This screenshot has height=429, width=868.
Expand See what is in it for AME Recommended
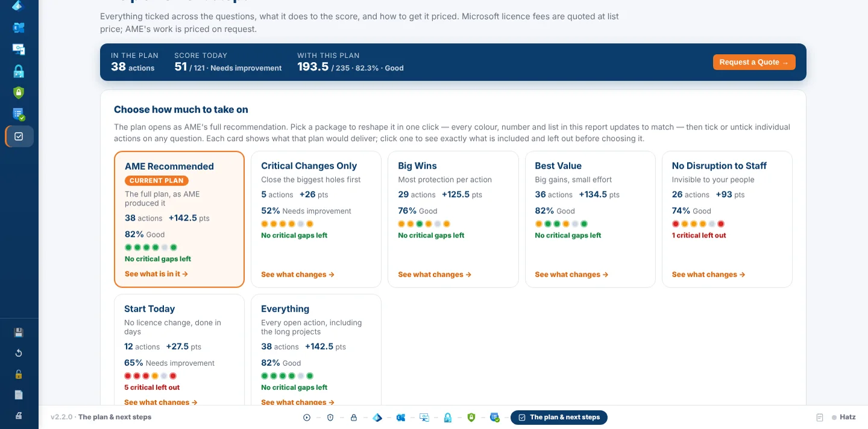coord(157,274)
